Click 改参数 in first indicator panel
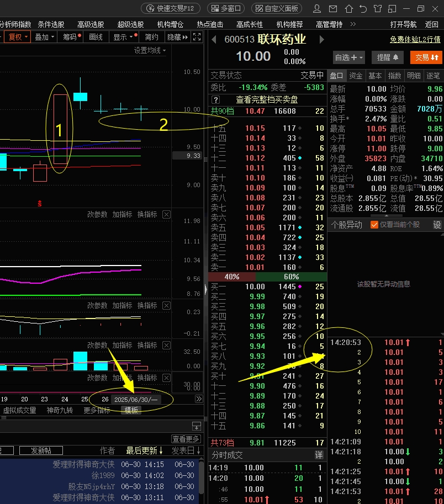444x504 pixels. coord(97,214)
